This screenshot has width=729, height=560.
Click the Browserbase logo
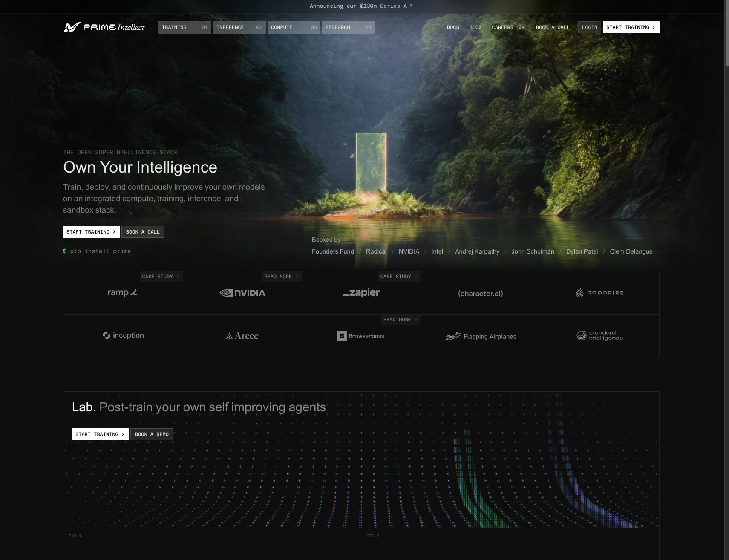point(361,336)
